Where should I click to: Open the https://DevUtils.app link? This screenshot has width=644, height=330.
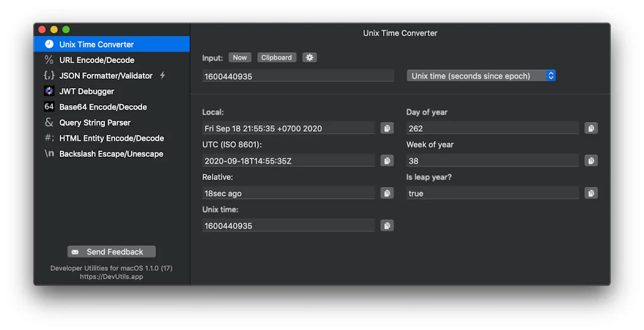(x=111, y=276)
